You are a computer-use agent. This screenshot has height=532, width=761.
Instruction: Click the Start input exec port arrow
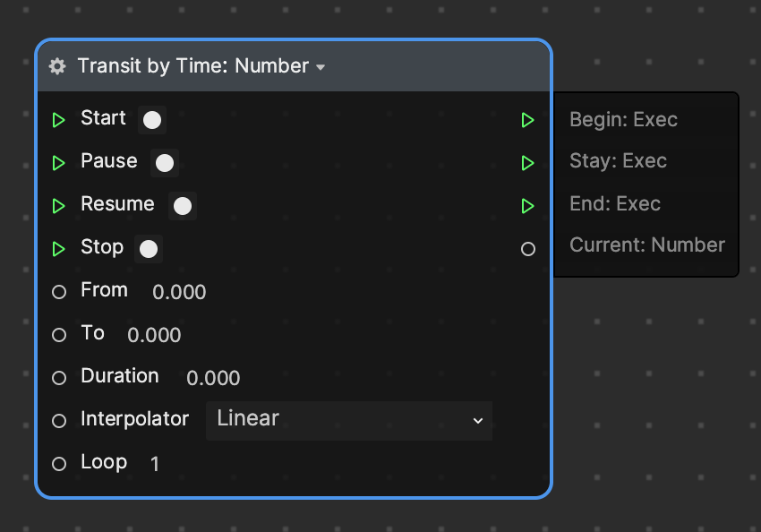click(x=59, y=120)
